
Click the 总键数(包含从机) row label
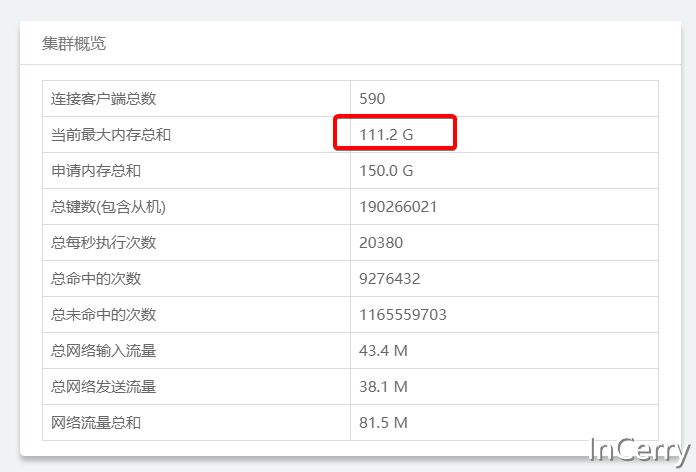pyautogui.click(x=108, y=207)
